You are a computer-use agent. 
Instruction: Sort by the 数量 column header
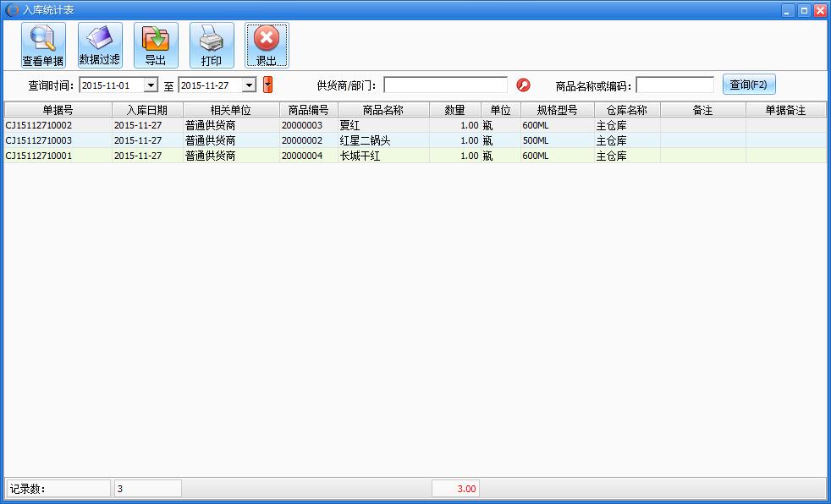[455, 110]
